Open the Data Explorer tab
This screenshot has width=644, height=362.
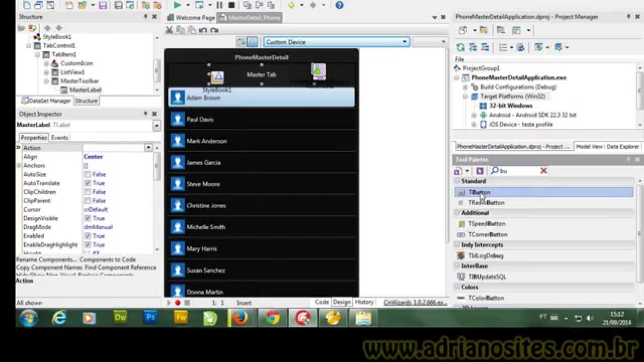click(x=622, y=146)
